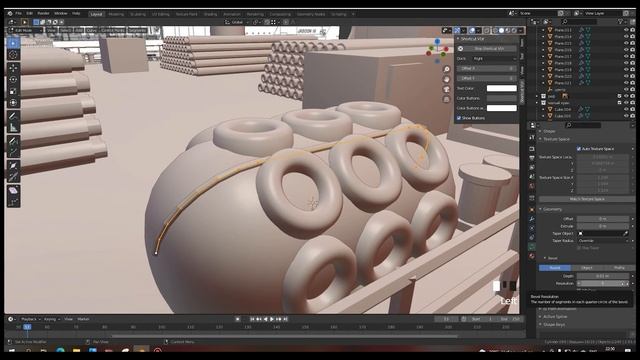
Task: Disable Plane.019 render camera icon
Action: [x=633, y=70]
